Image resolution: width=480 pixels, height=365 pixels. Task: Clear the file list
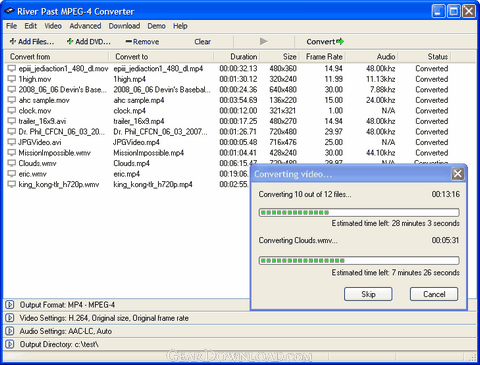(x=202, y=42)
